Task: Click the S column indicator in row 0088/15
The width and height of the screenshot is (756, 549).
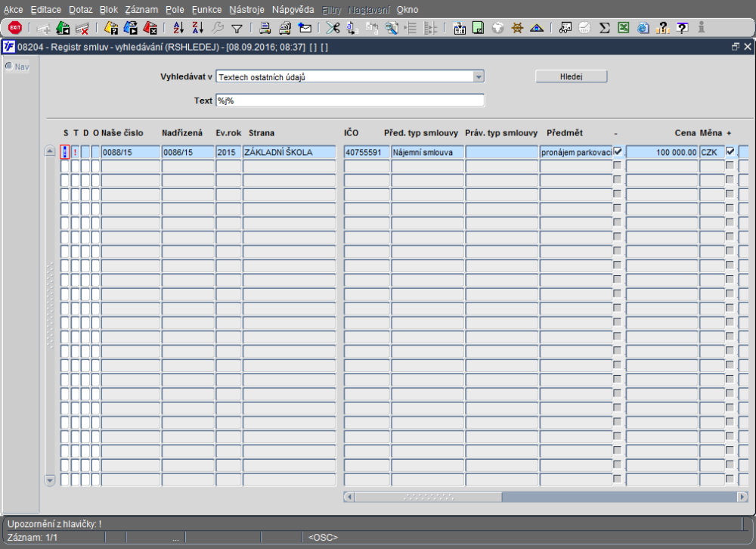Action: pyautogui.click(x=65, y=152)
